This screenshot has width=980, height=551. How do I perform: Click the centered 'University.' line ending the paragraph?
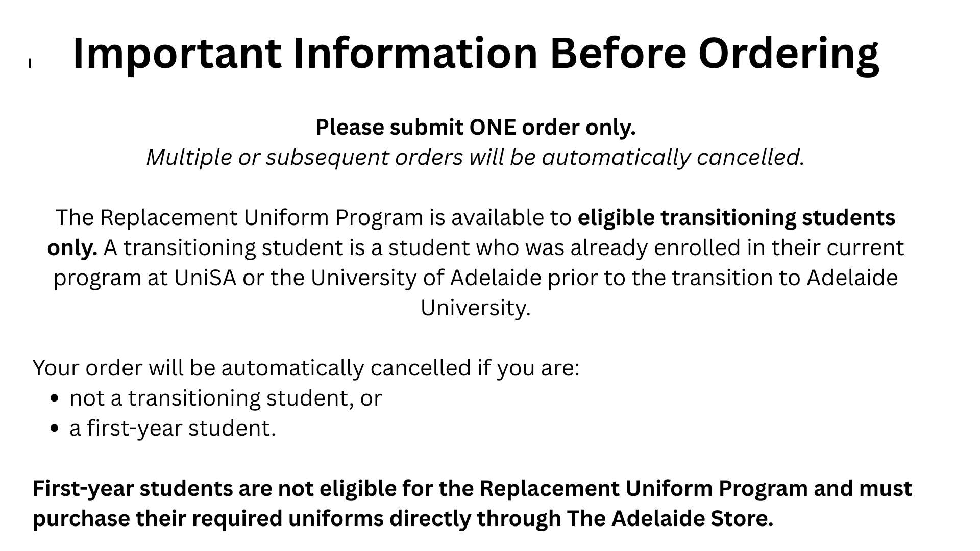click(x=476, y=308)
